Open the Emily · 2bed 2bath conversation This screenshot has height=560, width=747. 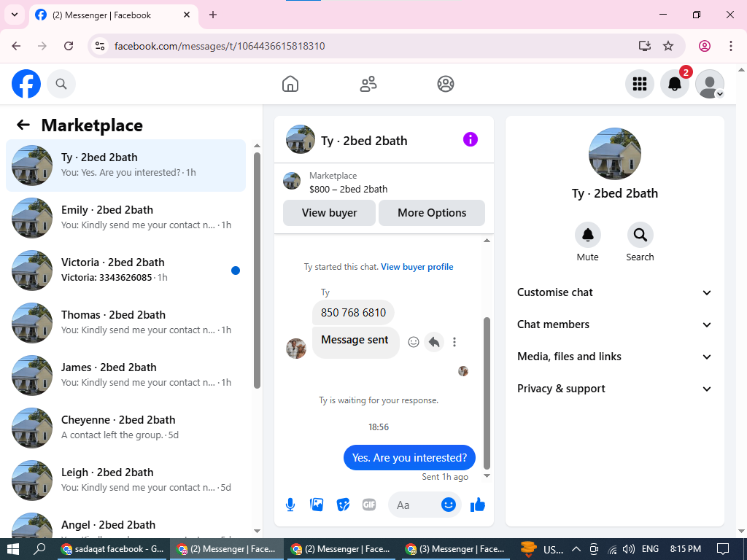125,218
